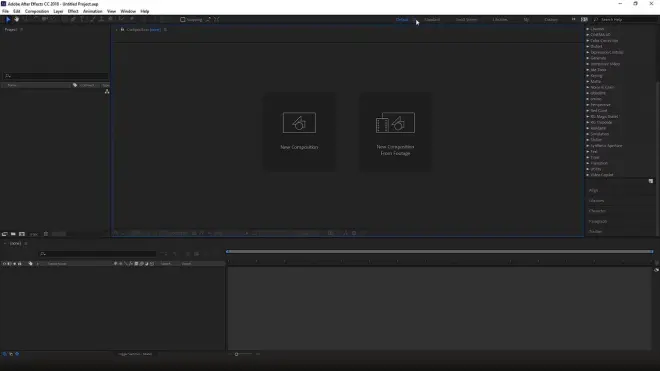Click the label tag icon in timeline columns
Viewport: 660px width, 371px height.
(x=30, y=264)
